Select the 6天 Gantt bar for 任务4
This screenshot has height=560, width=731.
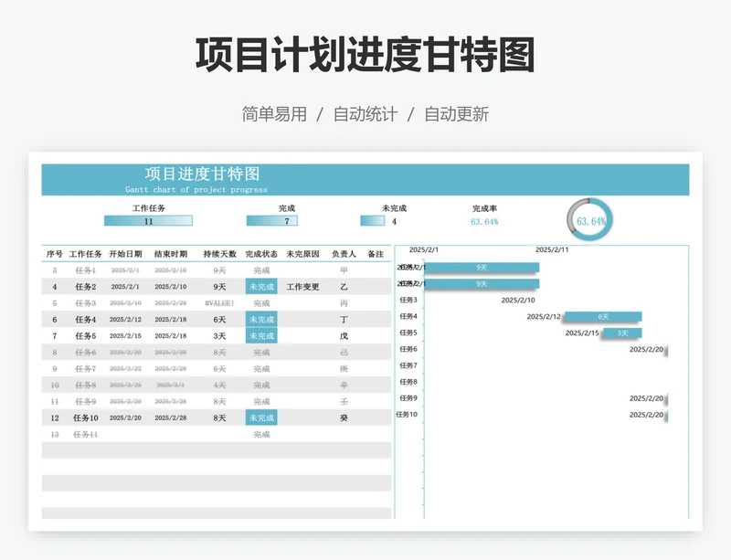pos(603,317)
